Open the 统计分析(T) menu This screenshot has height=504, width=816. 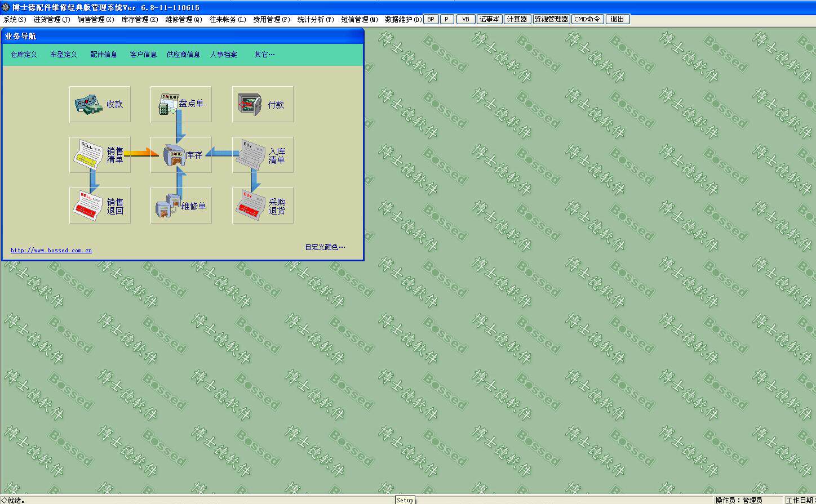316,19
